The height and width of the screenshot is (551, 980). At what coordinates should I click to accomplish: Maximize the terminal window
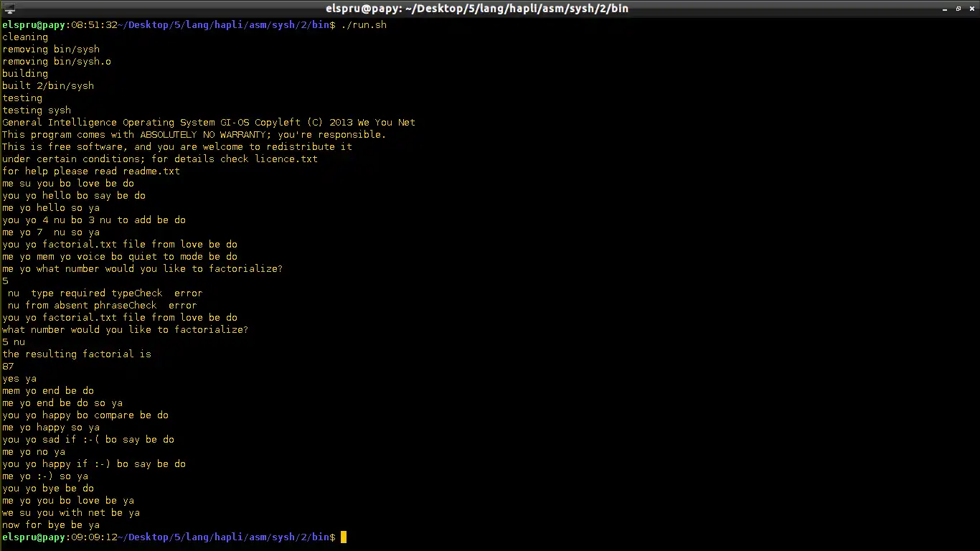[x=958, y=9]
